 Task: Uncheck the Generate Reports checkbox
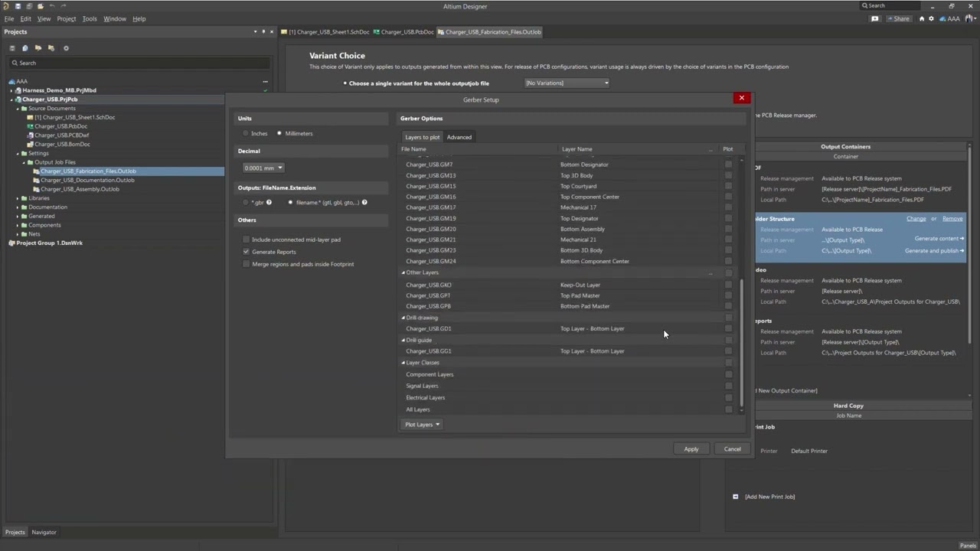point(246,252)
